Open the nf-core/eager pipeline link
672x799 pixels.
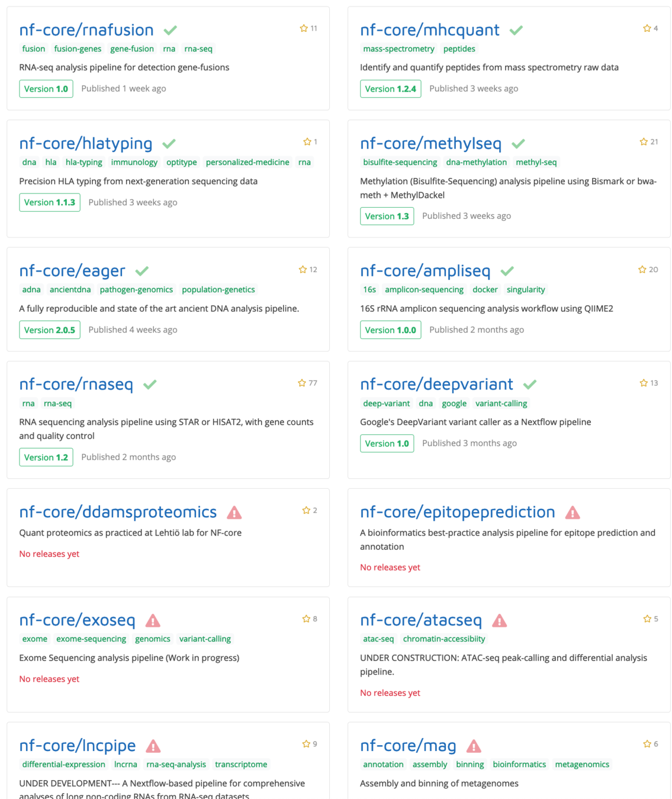(72, 272)
